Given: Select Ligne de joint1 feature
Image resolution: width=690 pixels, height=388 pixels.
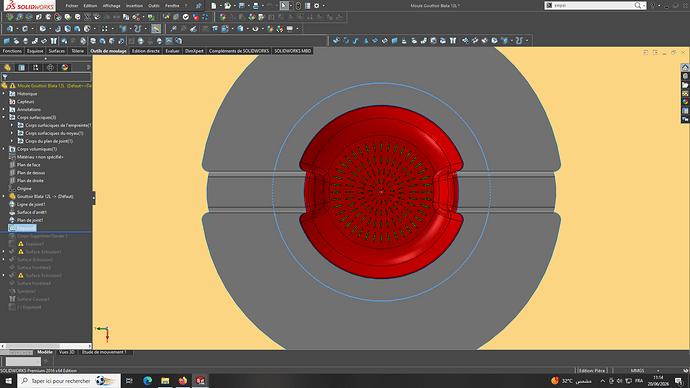Looking at the screenshot, I should 31,205.
